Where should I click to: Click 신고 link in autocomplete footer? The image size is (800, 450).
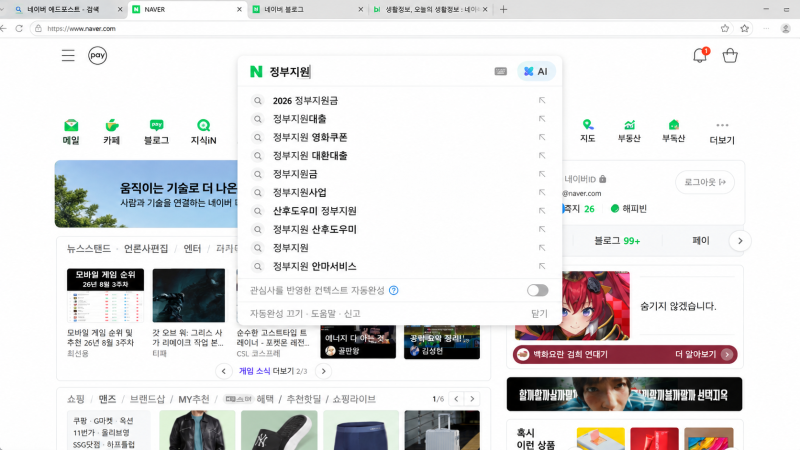pos(352,313)
